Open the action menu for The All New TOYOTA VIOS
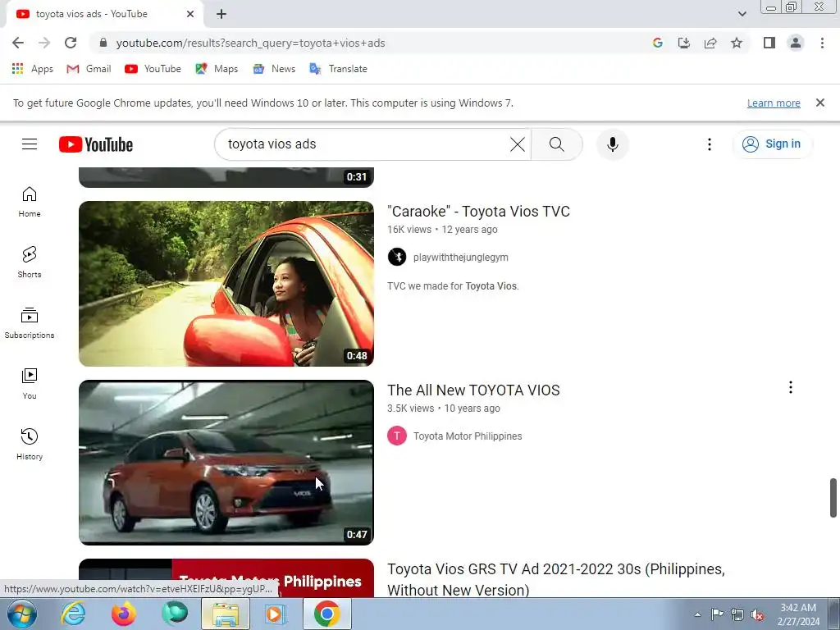This screenshot has height=630, width=840. click(790, 387)
